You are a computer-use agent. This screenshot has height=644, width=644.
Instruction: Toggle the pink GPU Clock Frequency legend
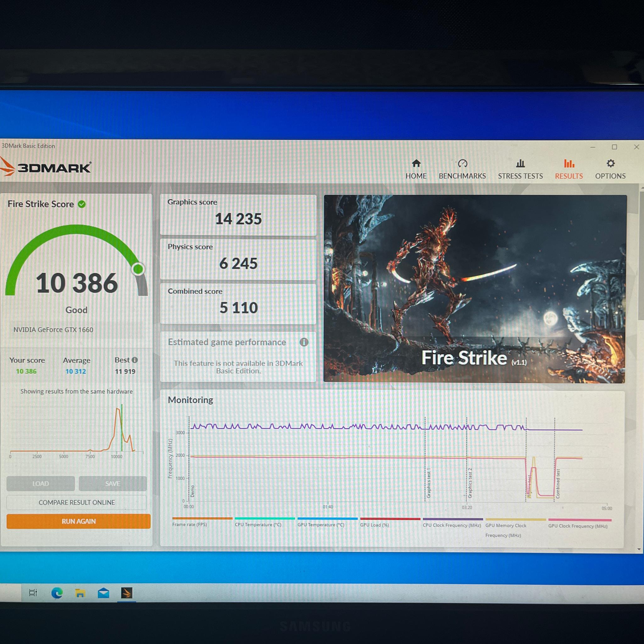click(x=580, y=524)
